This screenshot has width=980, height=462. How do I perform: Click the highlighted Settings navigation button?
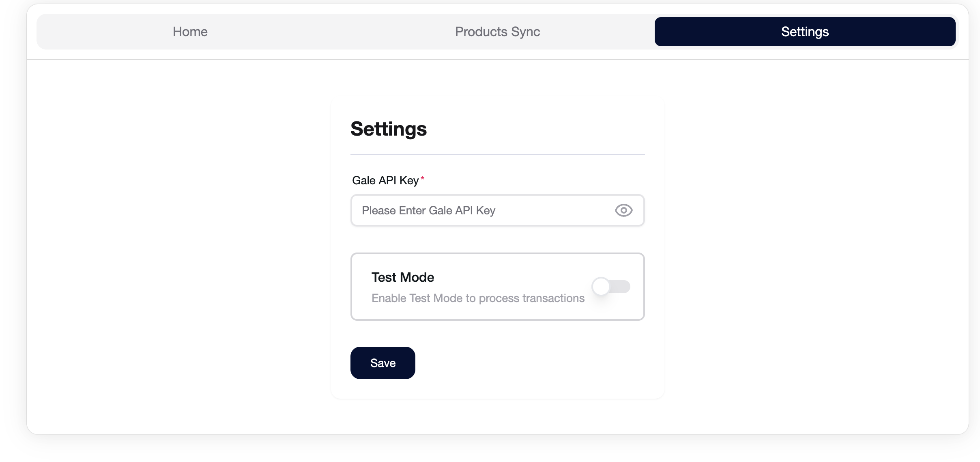click(x=805, y=32)
